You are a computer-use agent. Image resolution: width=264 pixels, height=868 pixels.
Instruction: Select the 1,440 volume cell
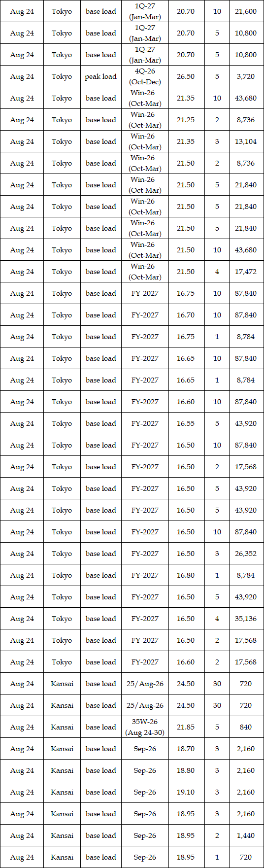coord(245,835)
